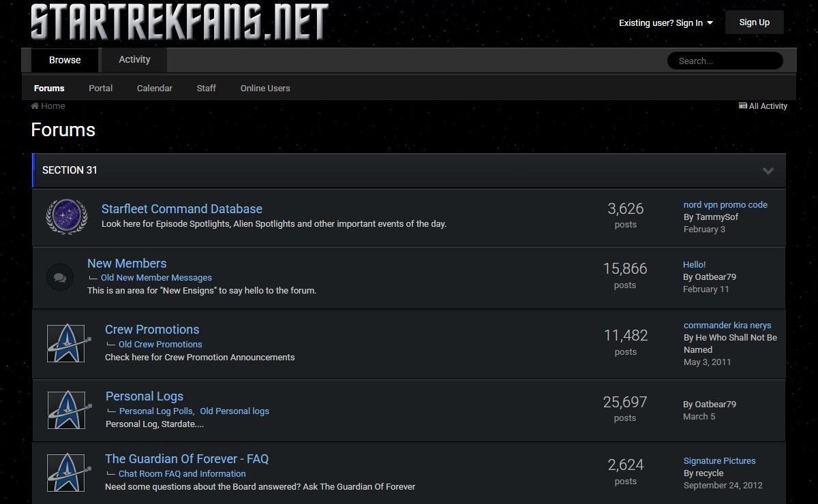Image resolution: width=818 pixels, height=504 pixels.
Task: Open the Personal Log Polls subforum
Action: coord(156,411)
